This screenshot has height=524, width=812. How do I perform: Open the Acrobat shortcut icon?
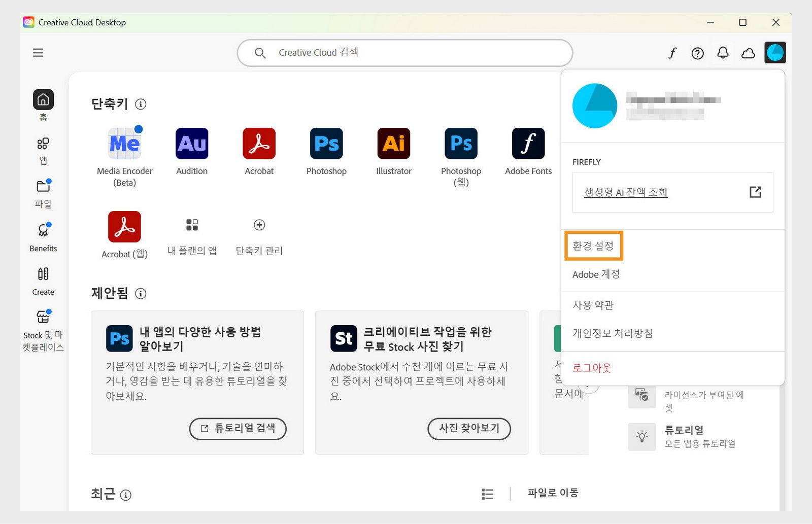point(259,144)
